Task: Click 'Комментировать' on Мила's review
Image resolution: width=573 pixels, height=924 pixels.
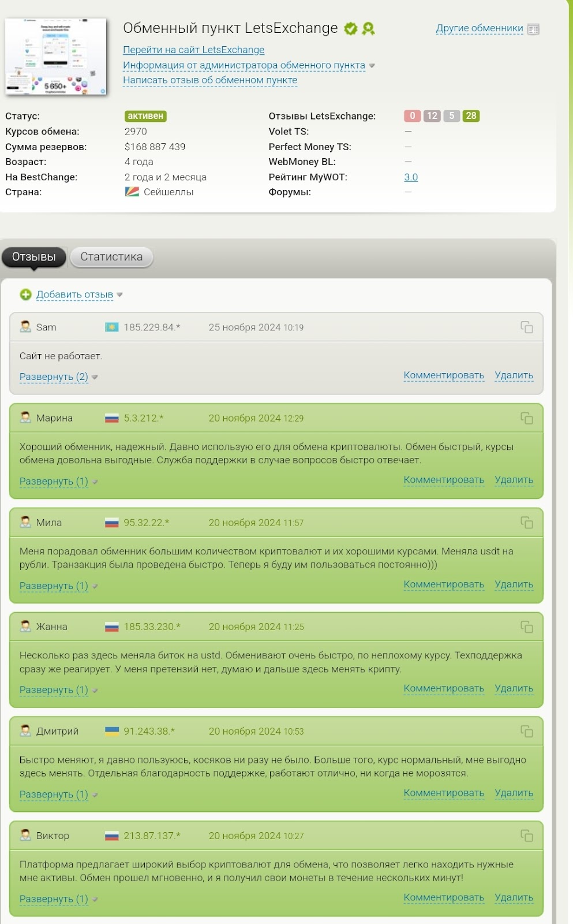Action: [x=444, y=584]
